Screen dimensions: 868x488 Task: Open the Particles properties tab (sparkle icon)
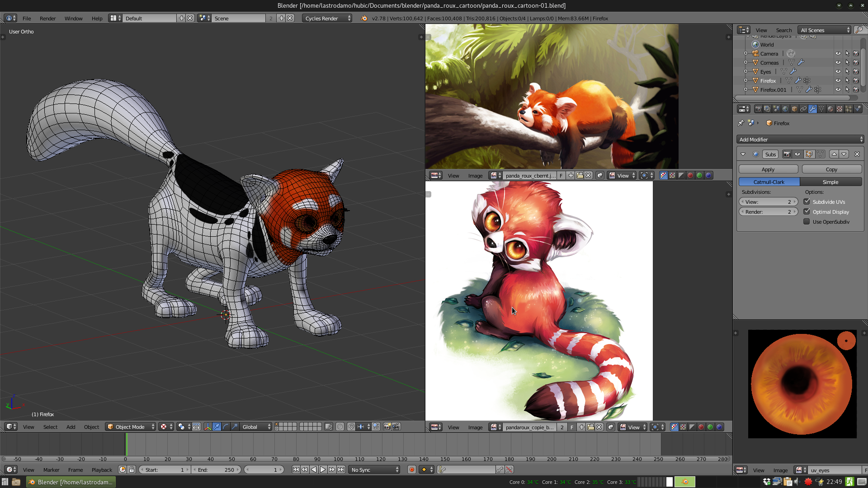(849, 109)
